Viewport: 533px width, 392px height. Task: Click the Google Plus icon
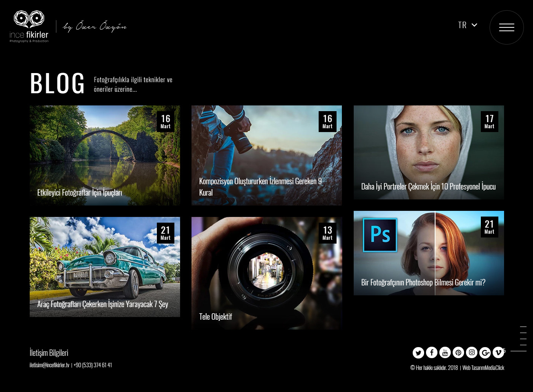point(485,353)
